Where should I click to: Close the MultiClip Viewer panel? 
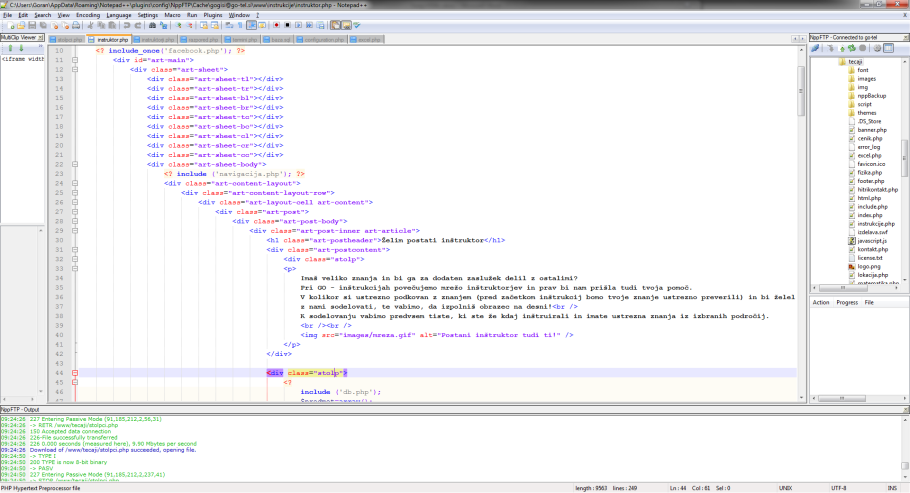[41, 37]
